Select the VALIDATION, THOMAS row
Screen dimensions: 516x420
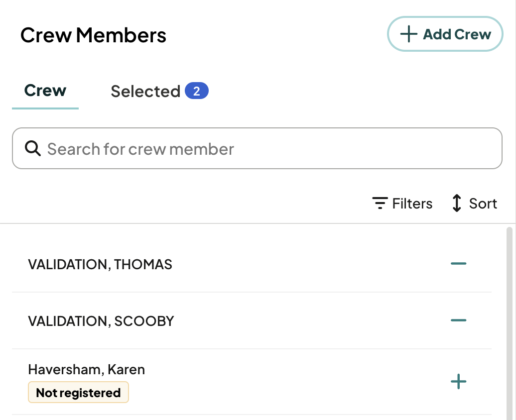click(x=252, y=264)
